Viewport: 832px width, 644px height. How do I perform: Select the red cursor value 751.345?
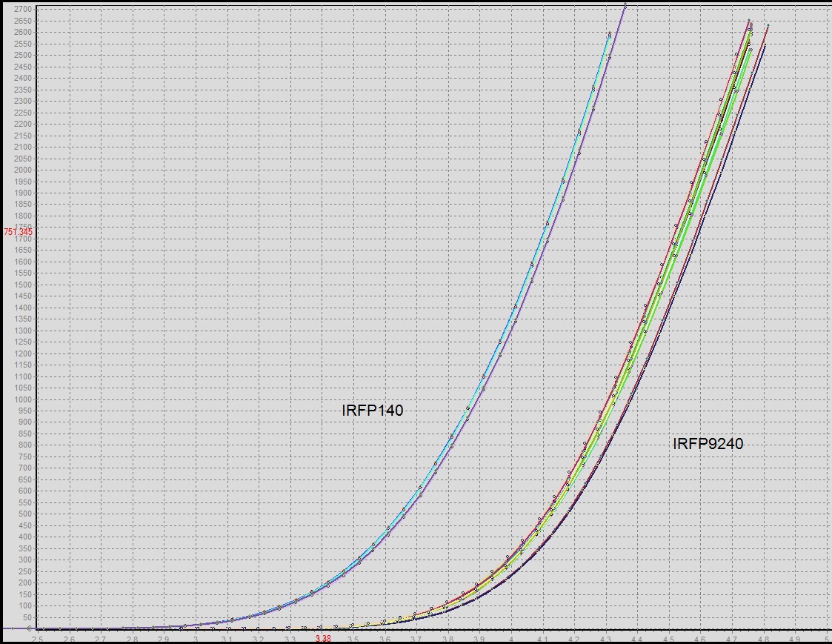point(18,232)
